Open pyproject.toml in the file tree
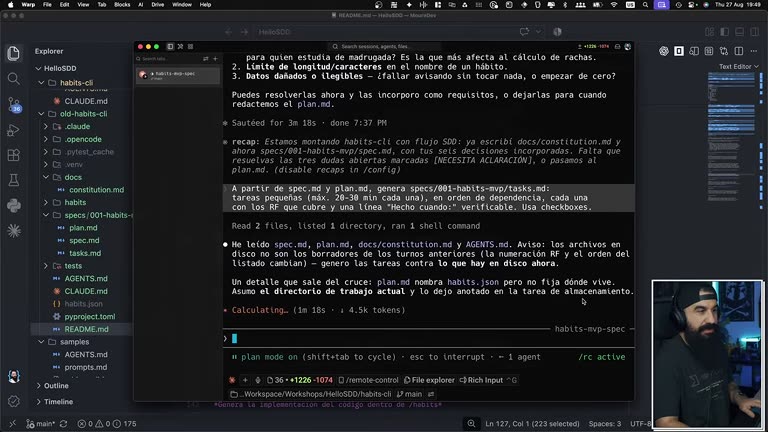The width and height of the screenshot is (768, 432). [90, 316]
